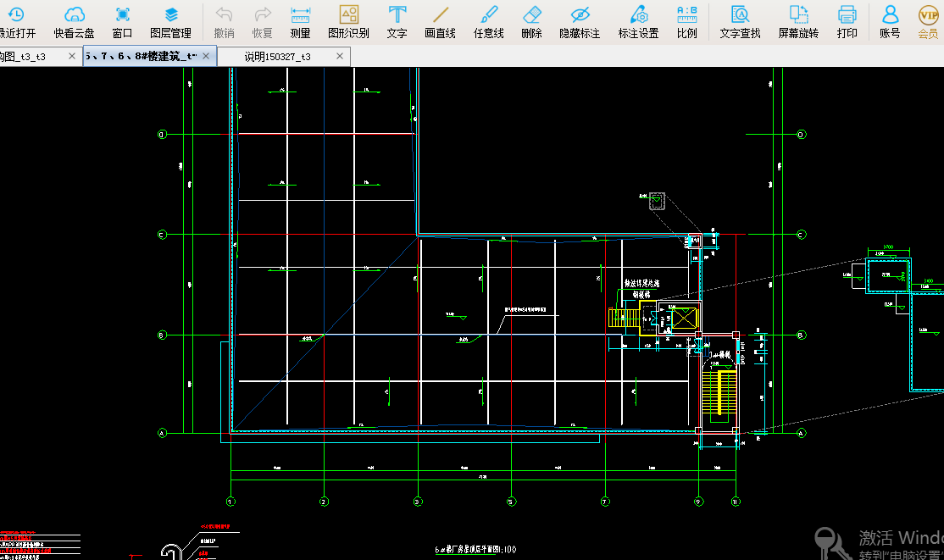Viewport: 944px width, 560px height.
Task: Open 标注设置 annotation settings
Action: point(638,22)
